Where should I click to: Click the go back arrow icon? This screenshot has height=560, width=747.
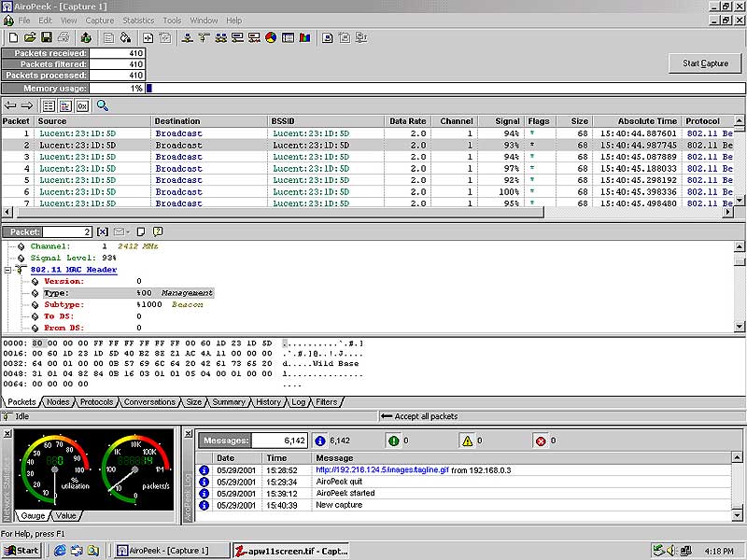point(10,105)
